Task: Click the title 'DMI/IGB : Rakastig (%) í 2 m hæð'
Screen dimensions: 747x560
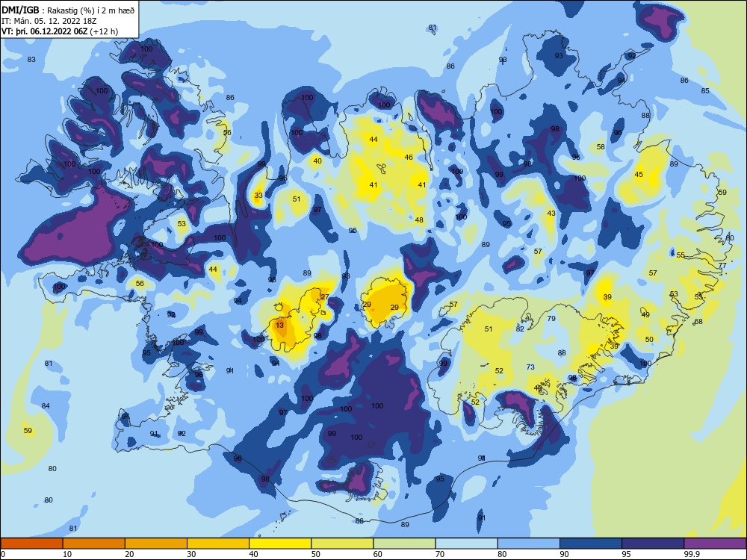Action: [68, 10]
